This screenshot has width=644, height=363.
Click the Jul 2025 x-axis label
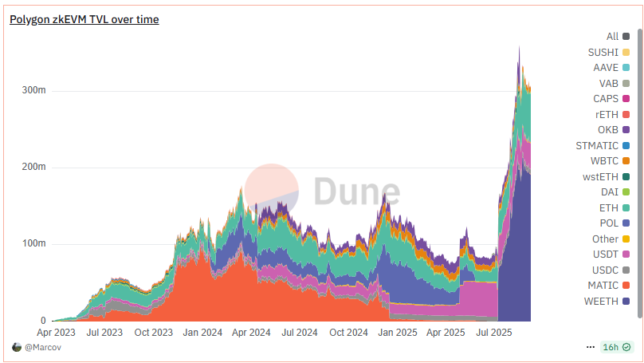point(494,332)
